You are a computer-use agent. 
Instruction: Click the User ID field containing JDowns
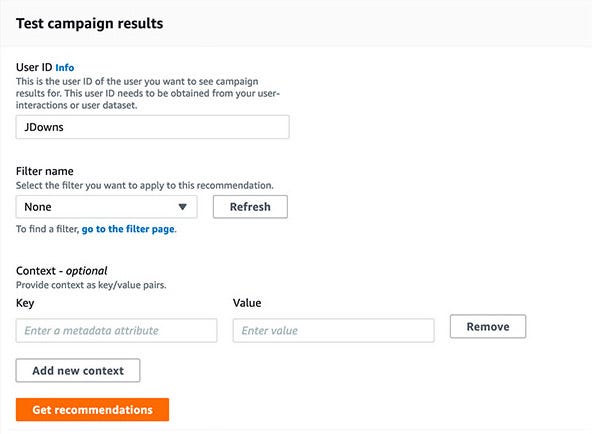coord(153,127)
